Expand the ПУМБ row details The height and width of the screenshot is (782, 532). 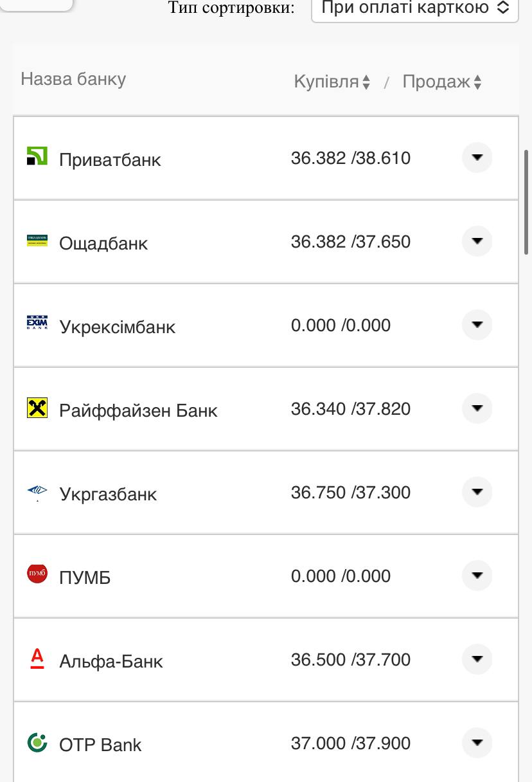click(x=477, y=576)
